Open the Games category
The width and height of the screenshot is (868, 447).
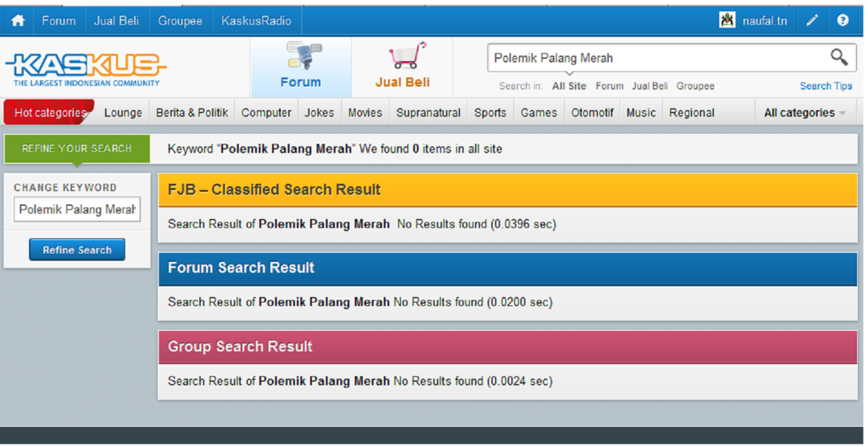(x=539, y=113)
